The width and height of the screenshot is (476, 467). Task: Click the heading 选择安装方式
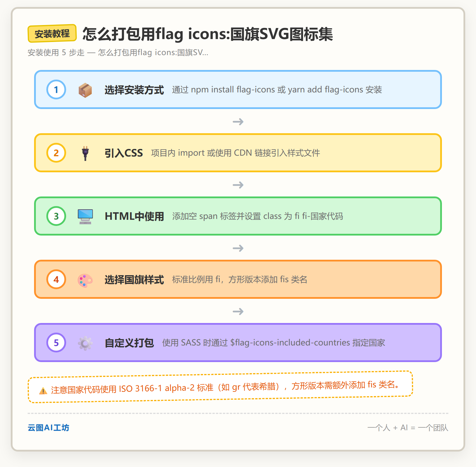tap(134, 90)
